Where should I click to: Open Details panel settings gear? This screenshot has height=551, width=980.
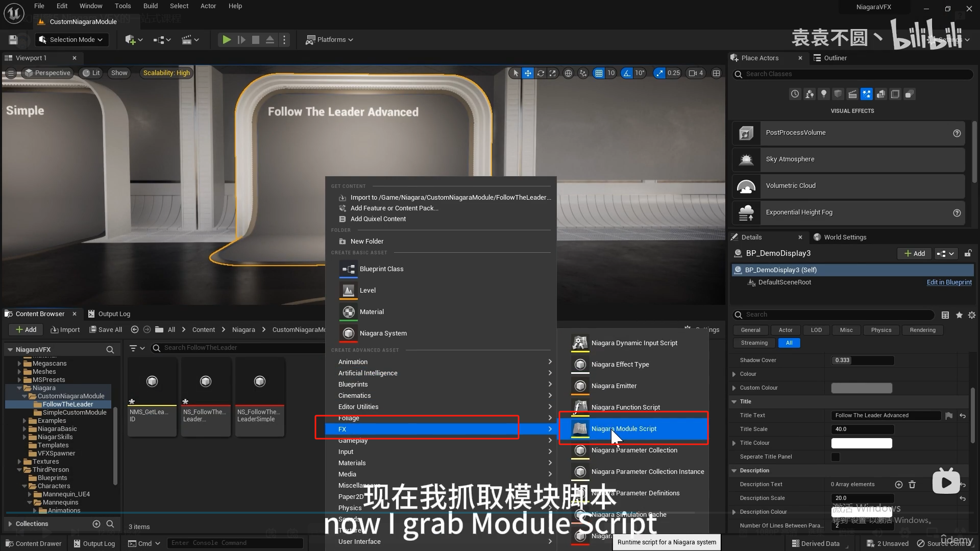(972, 315)
